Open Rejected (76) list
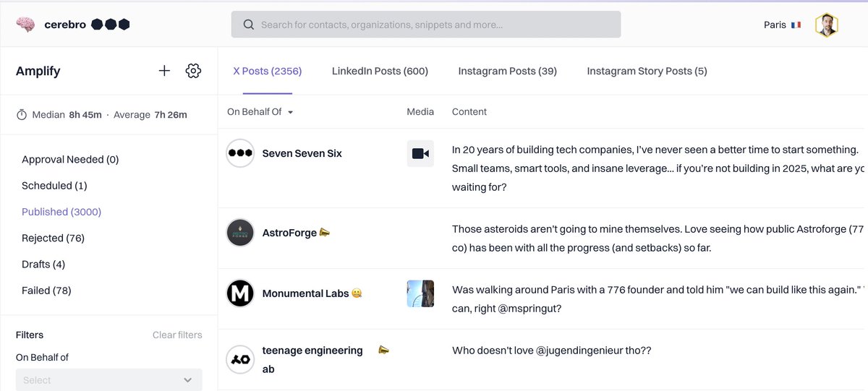 53,238
